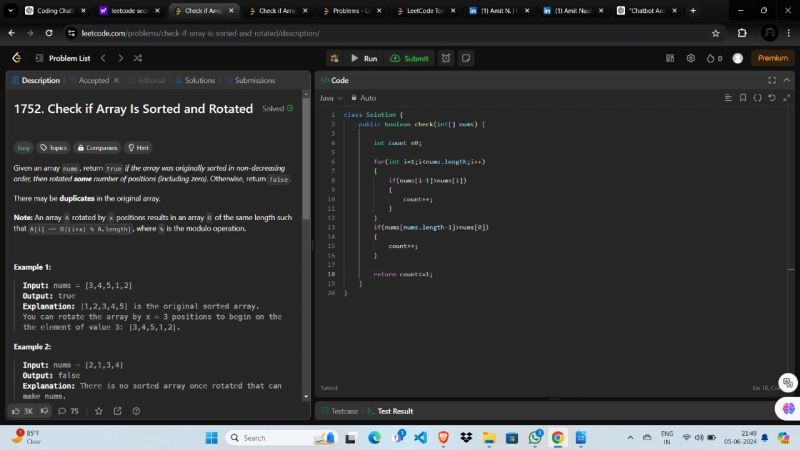Collapse the Code panel chevron
This screenshot has width=800, height=450.
[x=787, y=80]
